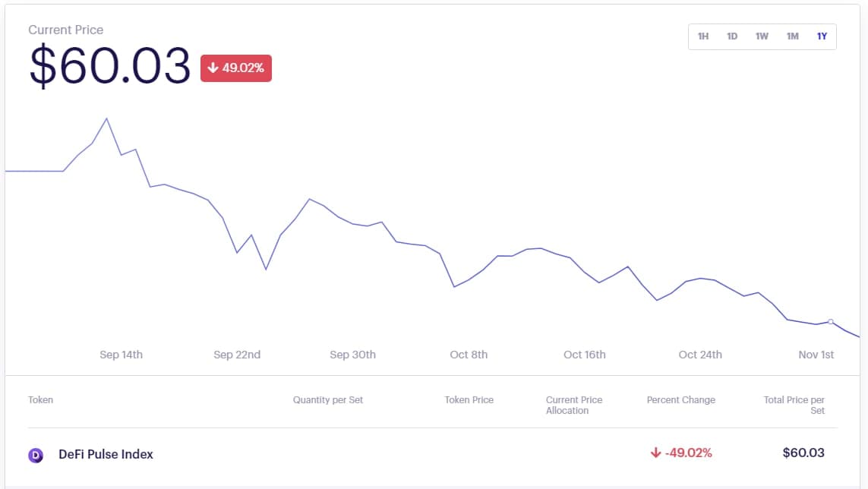Click the -49.02% value in the table row
The height and width of the screenshot is (489, 868).
(x=681, y=453)
